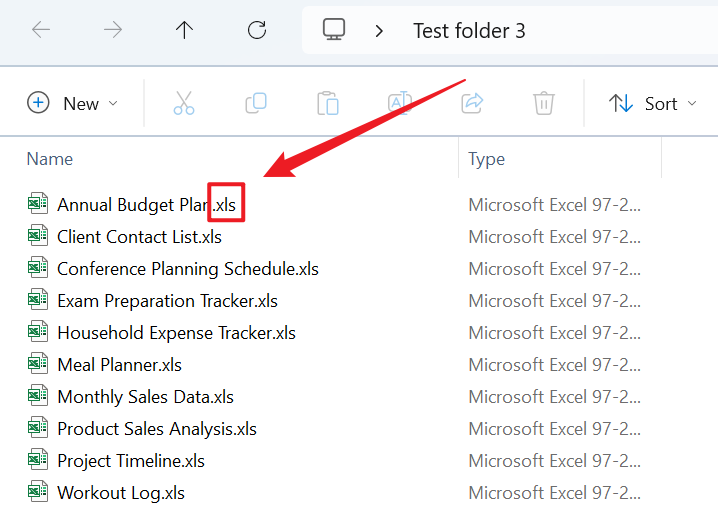Expand the Sort options dropdown
Image resolution: width=718 pixels, height=530 pixels.
[x=653, y=103]
